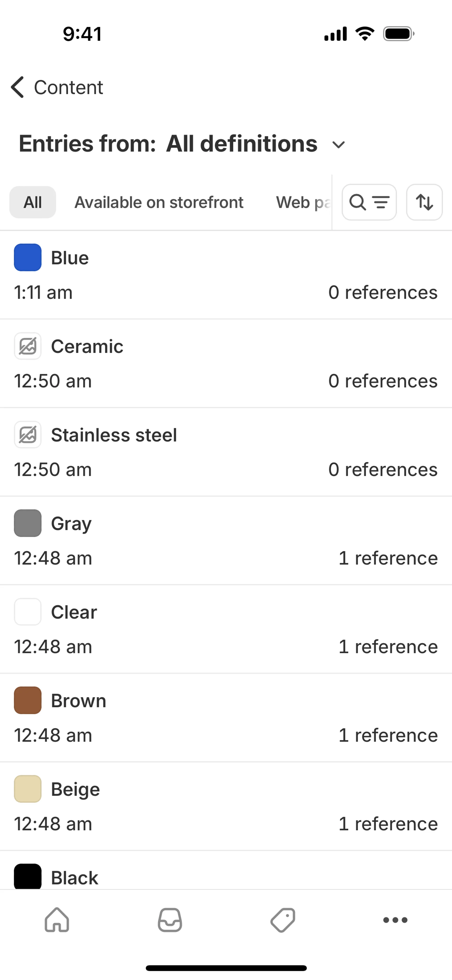The width and height of the screenshot is (452, 980).
Task: Go to the Home tab icon
Action: (x=57, y=920)
